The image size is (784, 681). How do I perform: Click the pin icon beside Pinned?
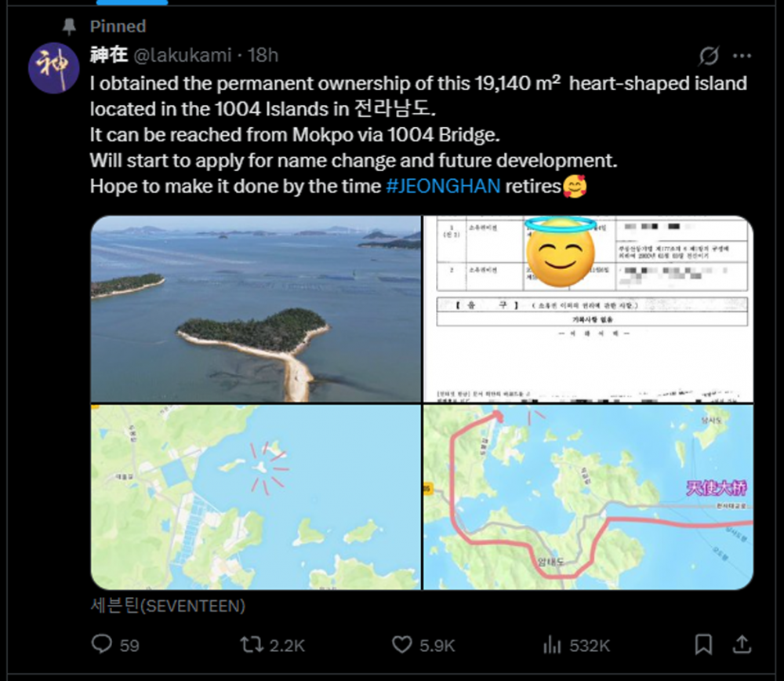pos(70,27)
